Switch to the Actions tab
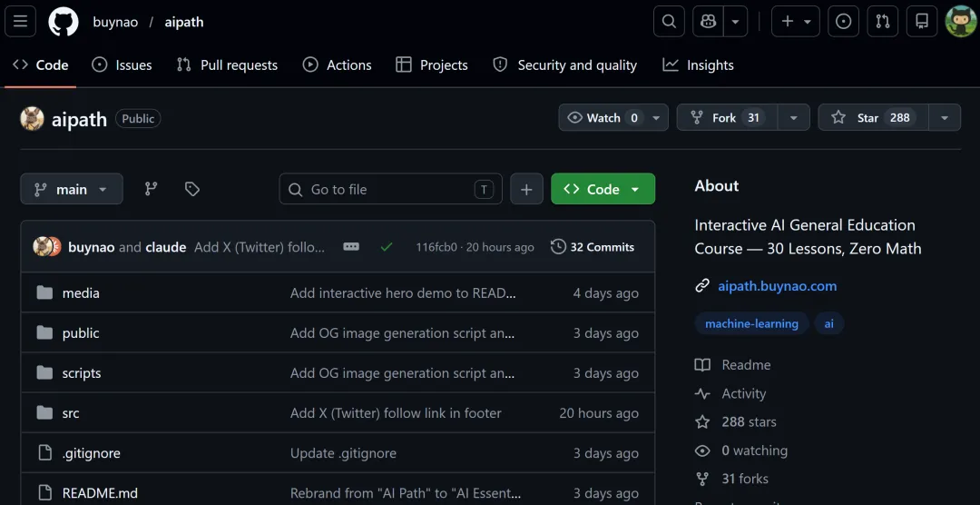 [337, 65]
